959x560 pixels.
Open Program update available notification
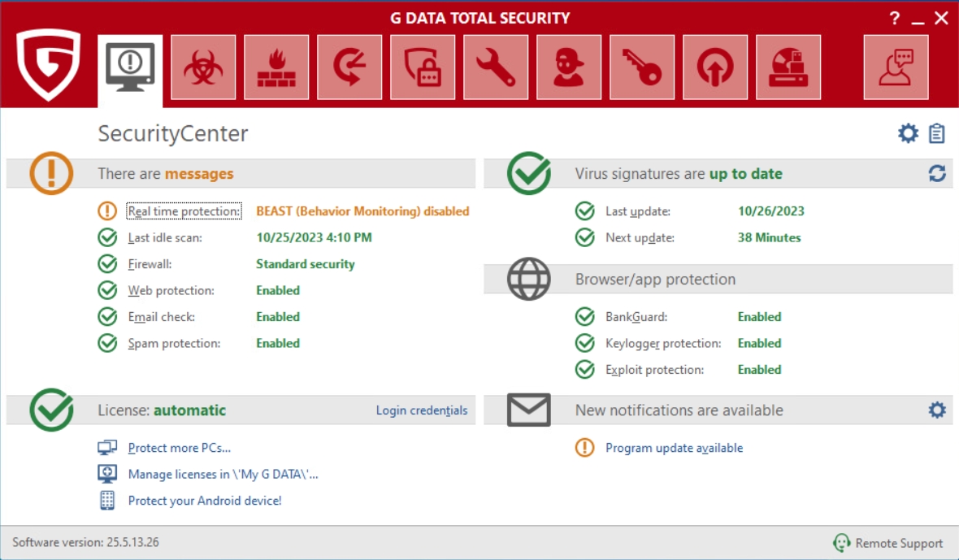tap(674, 448)
